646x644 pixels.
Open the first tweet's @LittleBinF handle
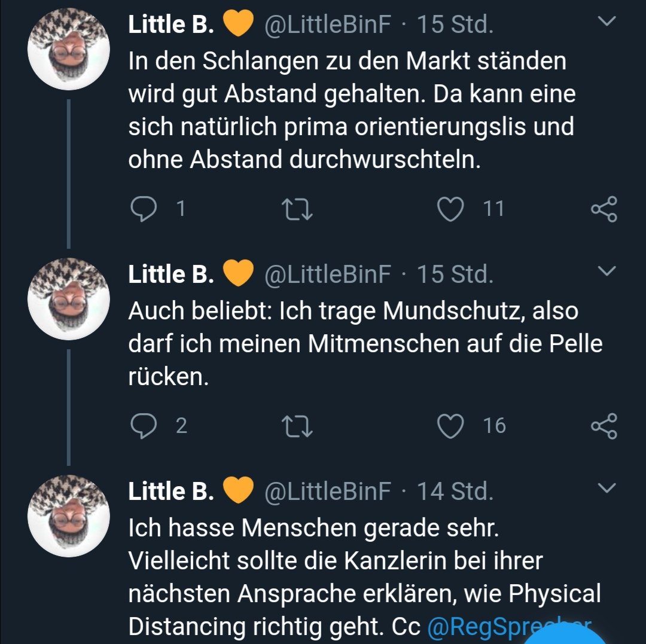click(327, 25)
